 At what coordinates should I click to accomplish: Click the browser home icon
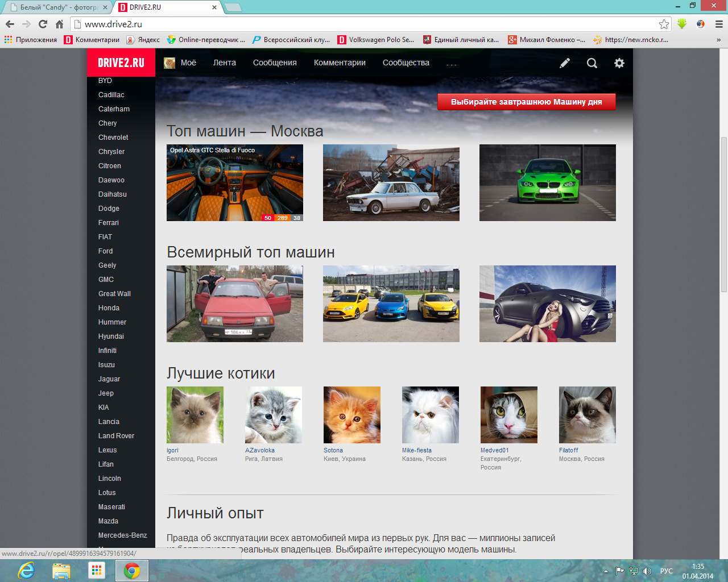(x=59, y=24)
